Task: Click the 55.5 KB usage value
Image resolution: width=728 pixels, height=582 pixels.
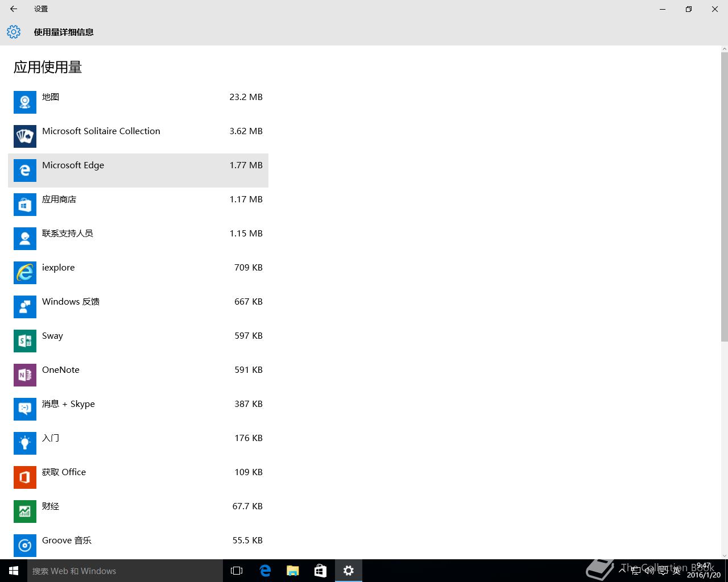Action: pyautogui.click(x=247, y=541)
